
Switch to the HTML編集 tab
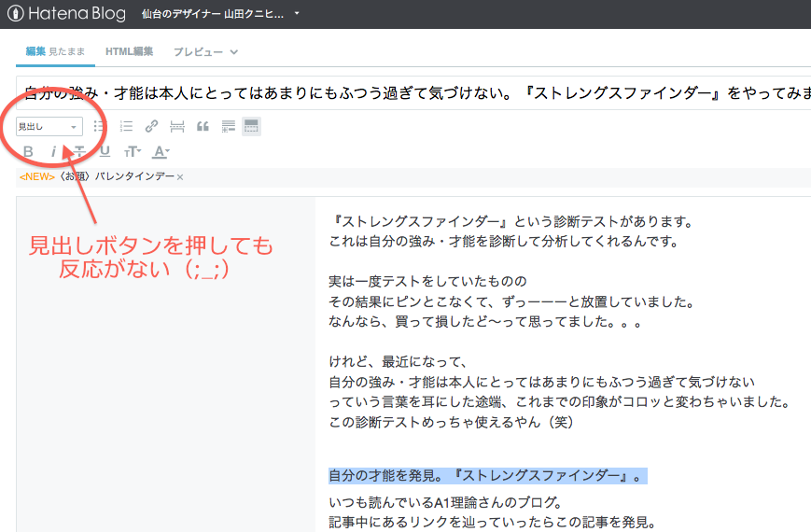pos(130,51)
